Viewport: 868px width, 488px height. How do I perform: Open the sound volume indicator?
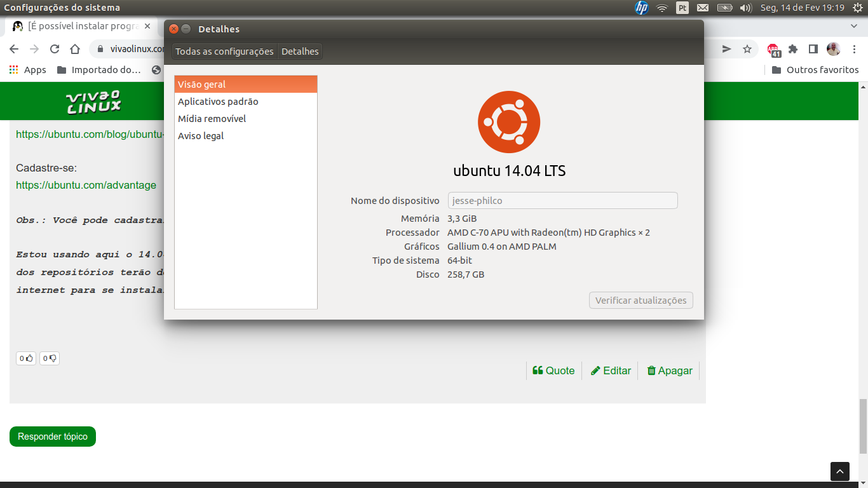tap(746, 8)
